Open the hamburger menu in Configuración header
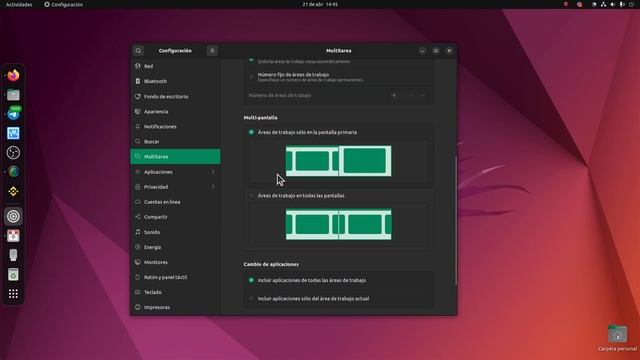 coord(212,51)
